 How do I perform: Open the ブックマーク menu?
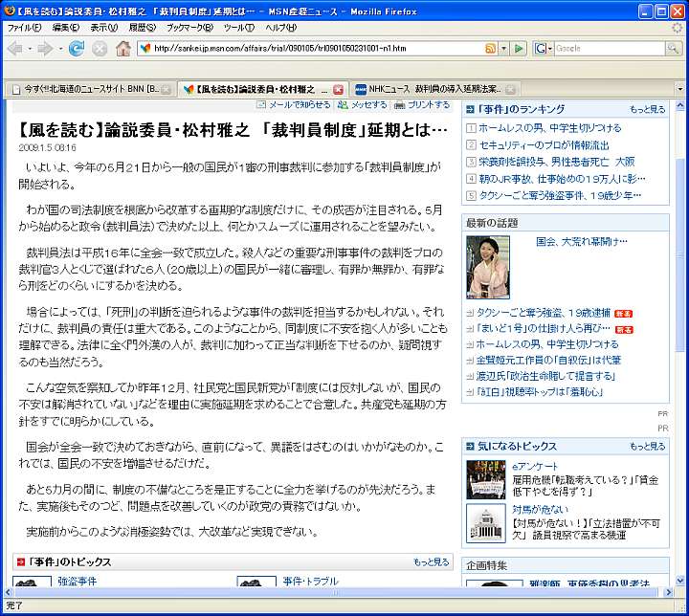(183, 28)
